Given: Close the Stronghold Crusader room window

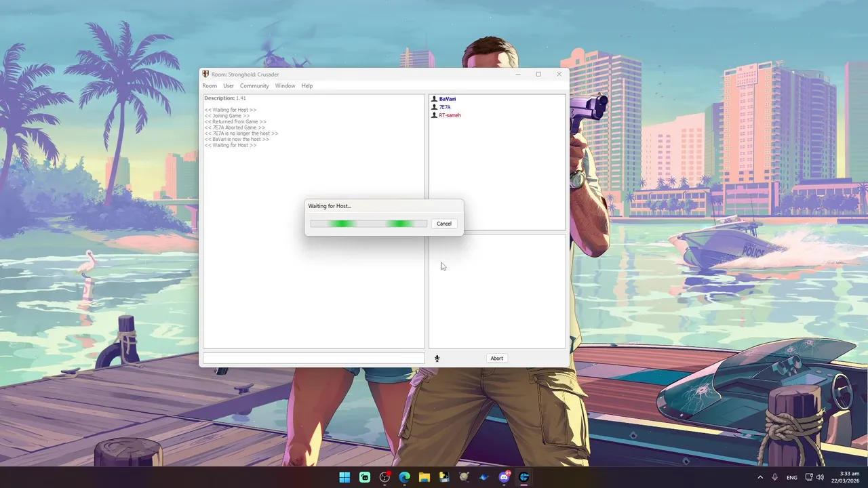Looking at the screenshot, I should pyautogui.click(x=559, y=74).
